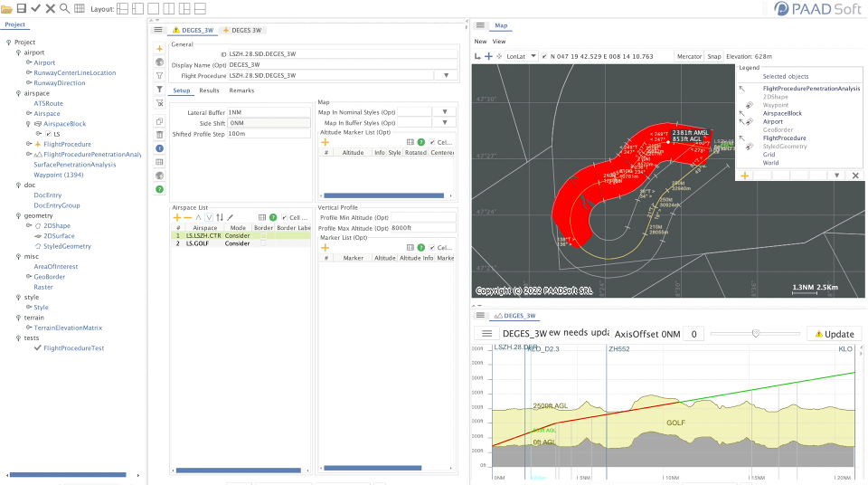Click Mercator projection button
Screen dimensions: 868x485
point(689,56)
